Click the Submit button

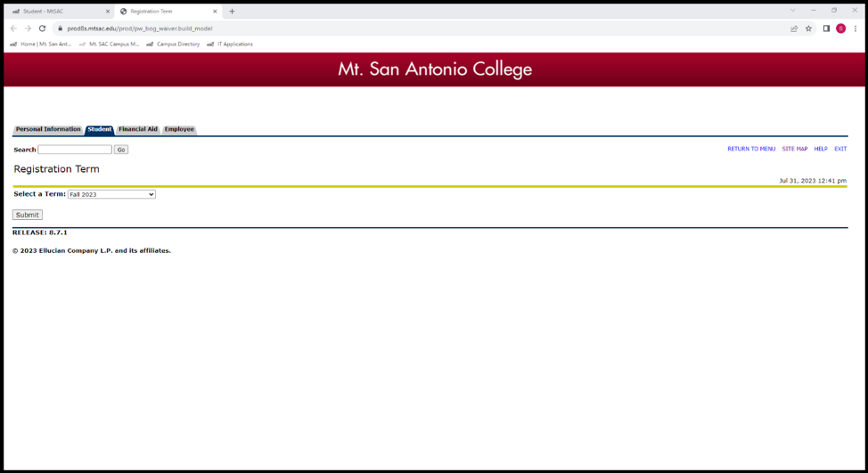[27, 215]
